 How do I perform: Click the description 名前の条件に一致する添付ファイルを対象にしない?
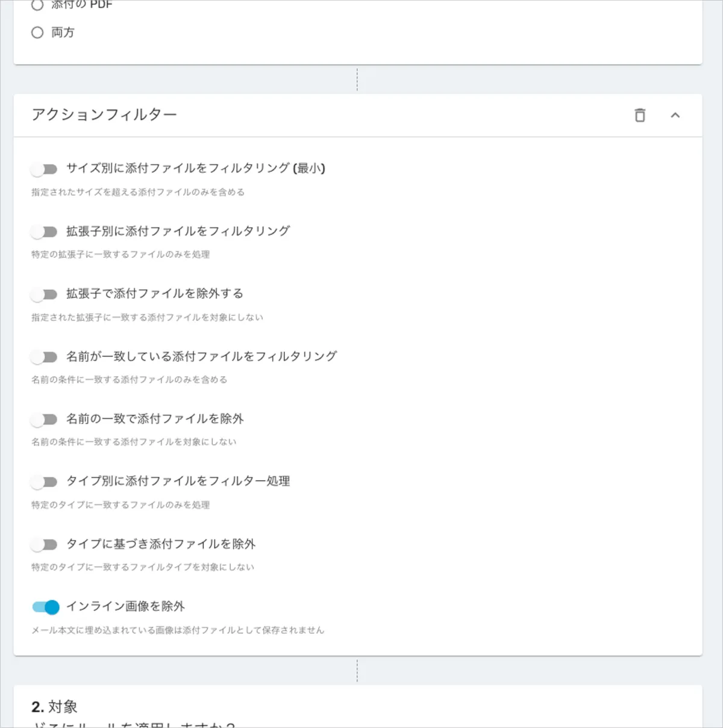pyautogui.click(x=134, y=442)
